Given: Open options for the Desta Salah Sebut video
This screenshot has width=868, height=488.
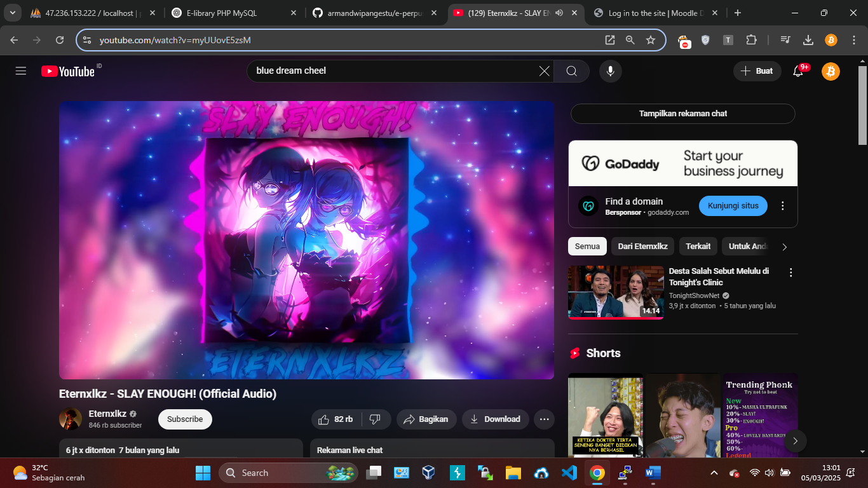Looking at the screenshot, I should click(791, 273).
